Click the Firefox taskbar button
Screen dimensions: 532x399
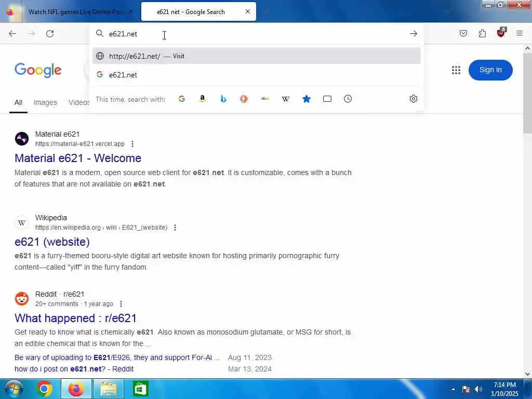tap(76, 389)
